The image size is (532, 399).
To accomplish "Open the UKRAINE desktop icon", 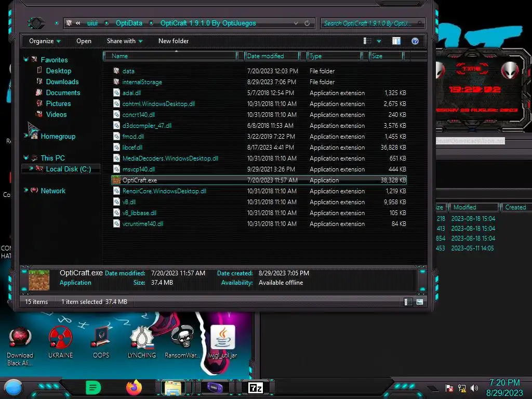I will (60, 342).
